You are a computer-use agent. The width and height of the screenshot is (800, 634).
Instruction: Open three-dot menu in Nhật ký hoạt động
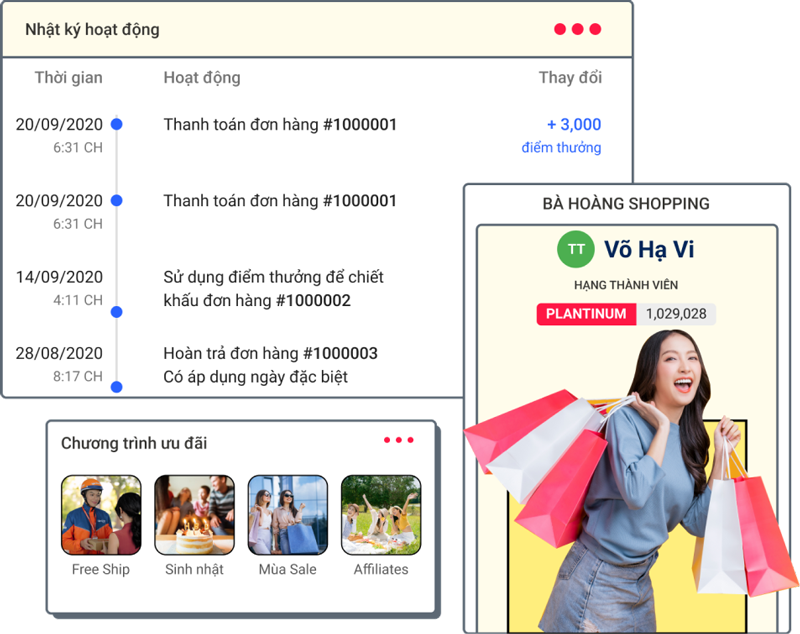click(x=577, y=29)
